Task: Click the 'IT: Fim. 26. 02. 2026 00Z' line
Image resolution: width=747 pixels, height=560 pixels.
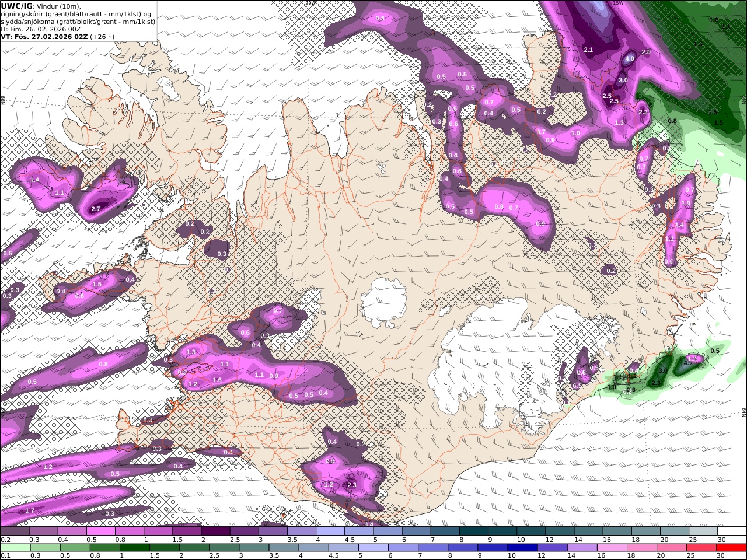Action: pos(40,29)
